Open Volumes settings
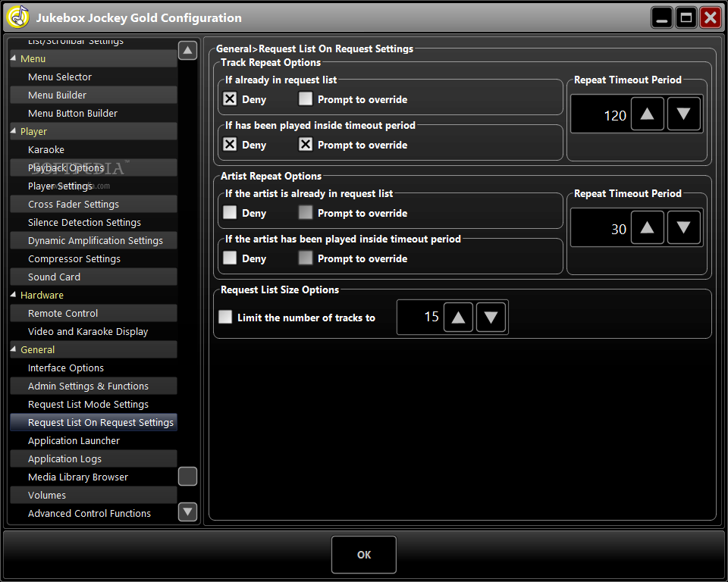This screenshot has width=728, height=582. click(93, 495)
